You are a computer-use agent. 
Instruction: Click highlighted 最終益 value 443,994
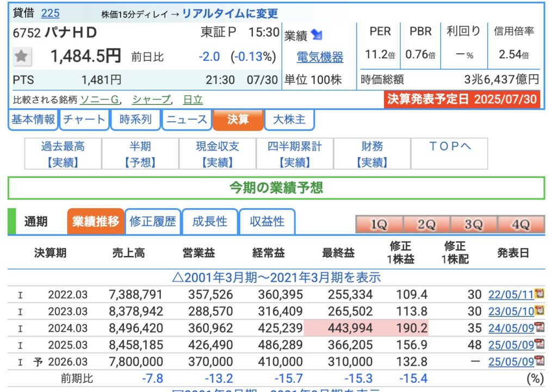point(350,328)
